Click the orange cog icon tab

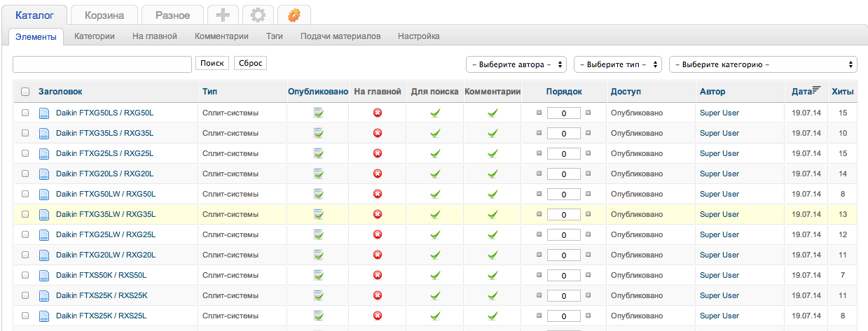(294, 15)
